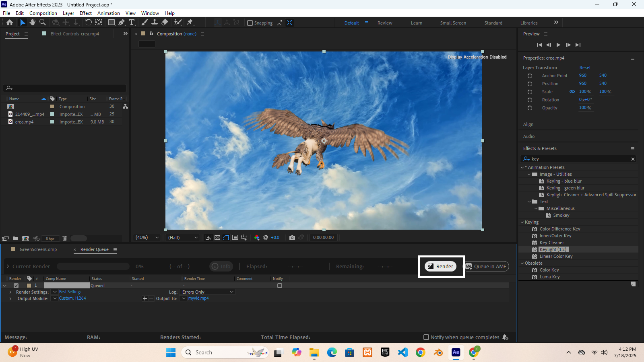The height and width of the screenshot is (362, 644).
Task: Switch to the GreenScreenComp timeline tab
Action: pyautogui.click(x=38, y=249)
